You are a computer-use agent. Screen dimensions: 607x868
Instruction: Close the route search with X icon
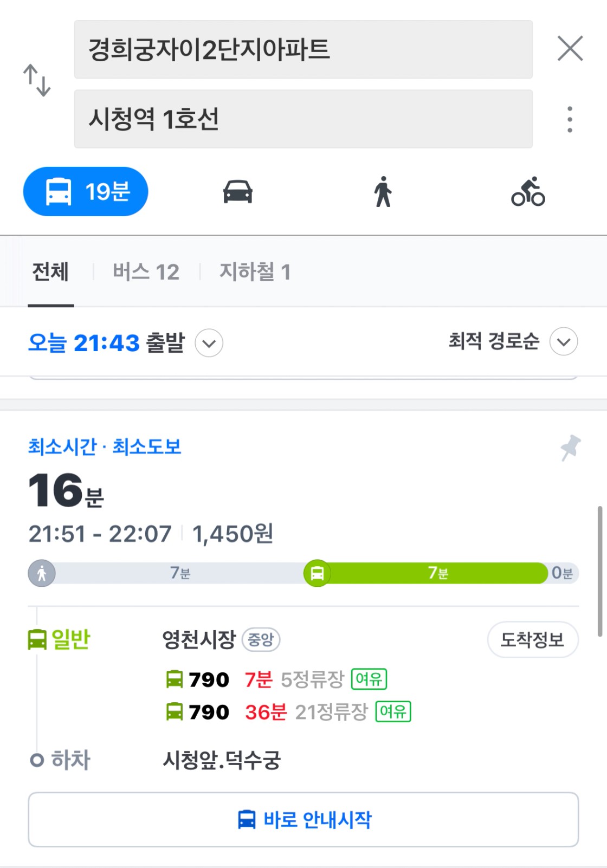(570, 49)
